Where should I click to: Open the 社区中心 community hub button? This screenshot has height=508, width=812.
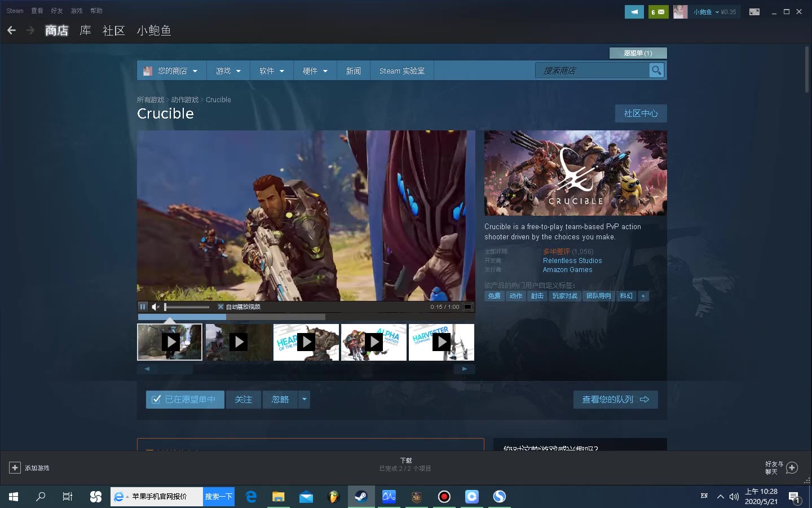coord(641,113)
